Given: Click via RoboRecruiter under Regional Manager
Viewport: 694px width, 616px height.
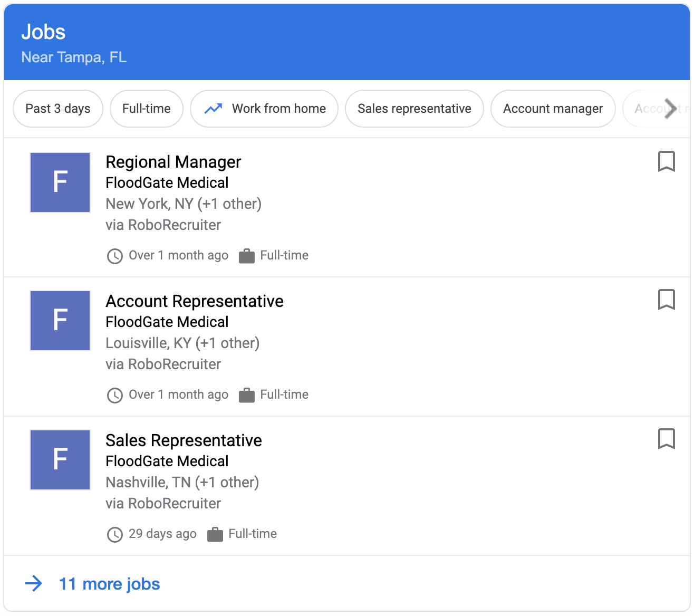Looking at the screenshot, I should tap(163, 225).
